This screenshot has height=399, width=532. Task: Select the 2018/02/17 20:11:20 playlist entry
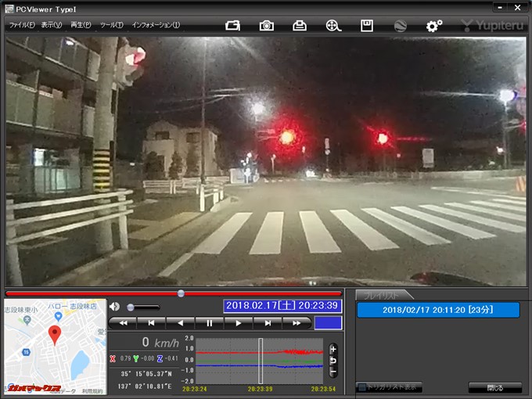[x=438, y=310]
